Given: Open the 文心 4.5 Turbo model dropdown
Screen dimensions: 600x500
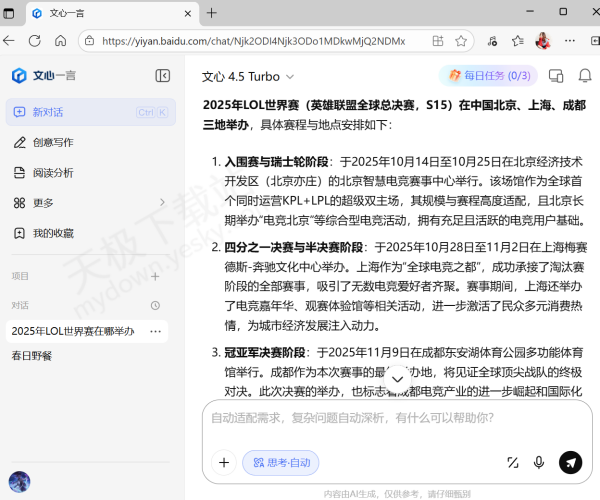Looking at the screenshot, I should (248, 76).
